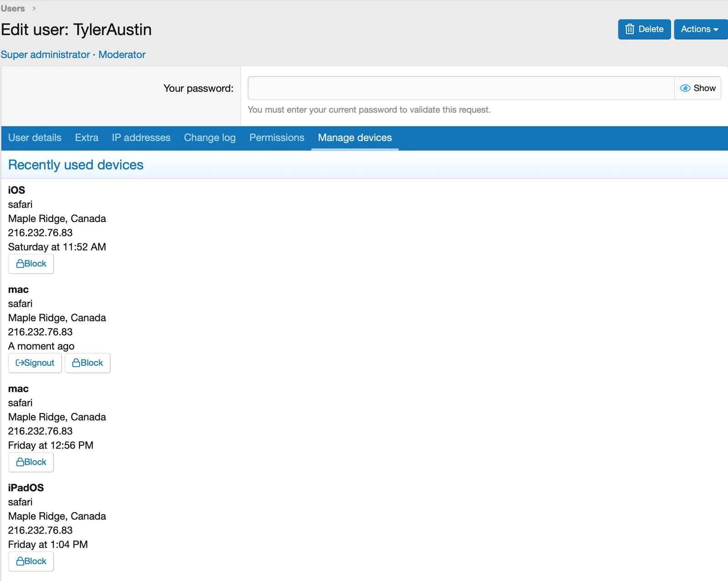Click the lock icon for iOS device Block

20,264
